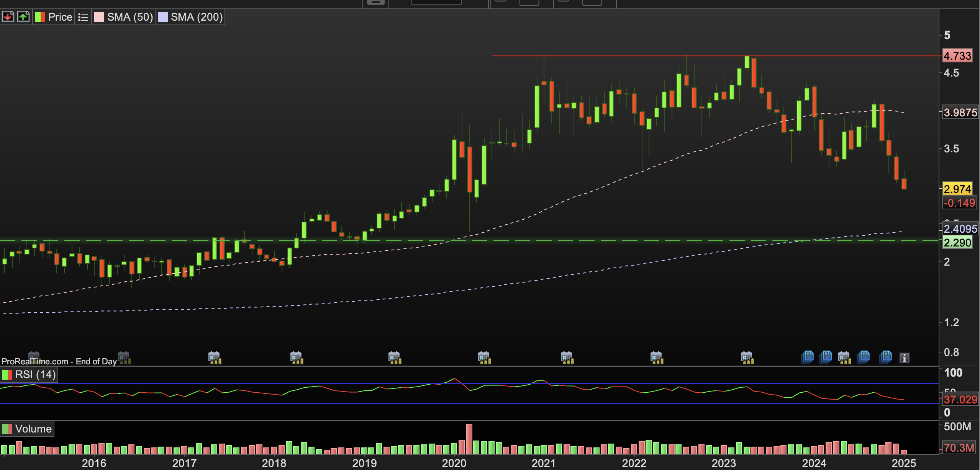Select the green 2.290 support price label
This screenshot has width=980, height=470.
click(957, 243)
